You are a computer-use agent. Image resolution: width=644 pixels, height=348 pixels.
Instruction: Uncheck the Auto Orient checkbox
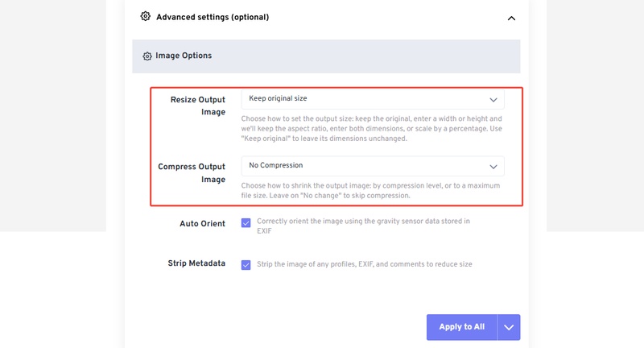point(246,222)
